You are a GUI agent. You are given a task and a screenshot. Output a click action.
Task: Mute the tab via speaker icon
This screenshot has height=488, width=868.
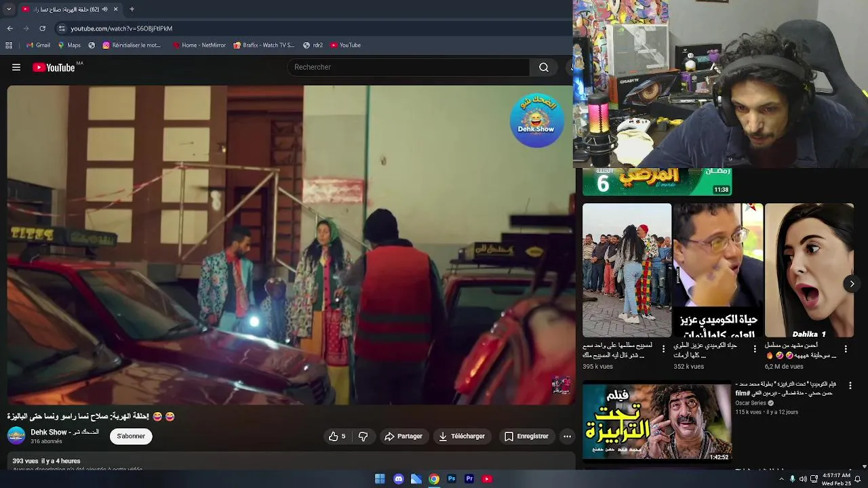coord(105,9)
